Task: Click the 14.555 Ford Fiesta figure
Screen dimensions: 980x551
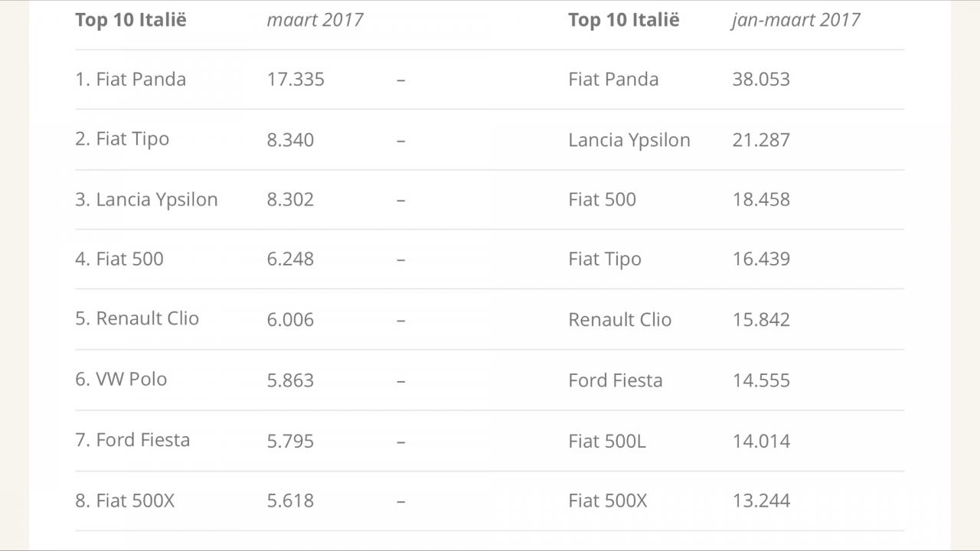Action: coord(761,380)
